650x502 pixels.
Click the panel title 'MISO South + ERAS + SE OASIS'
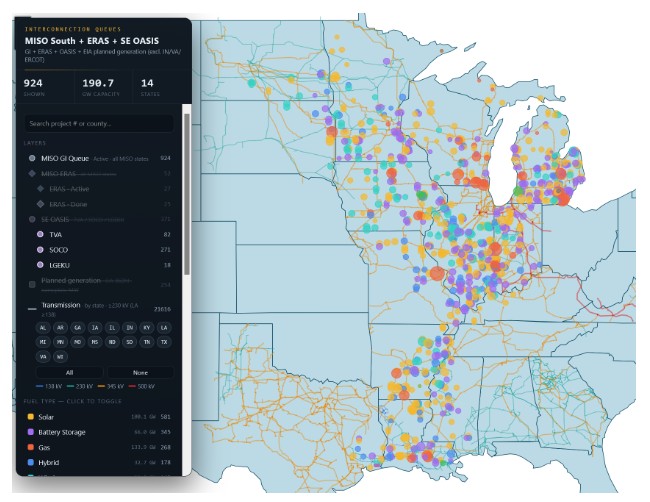[92, 41]
